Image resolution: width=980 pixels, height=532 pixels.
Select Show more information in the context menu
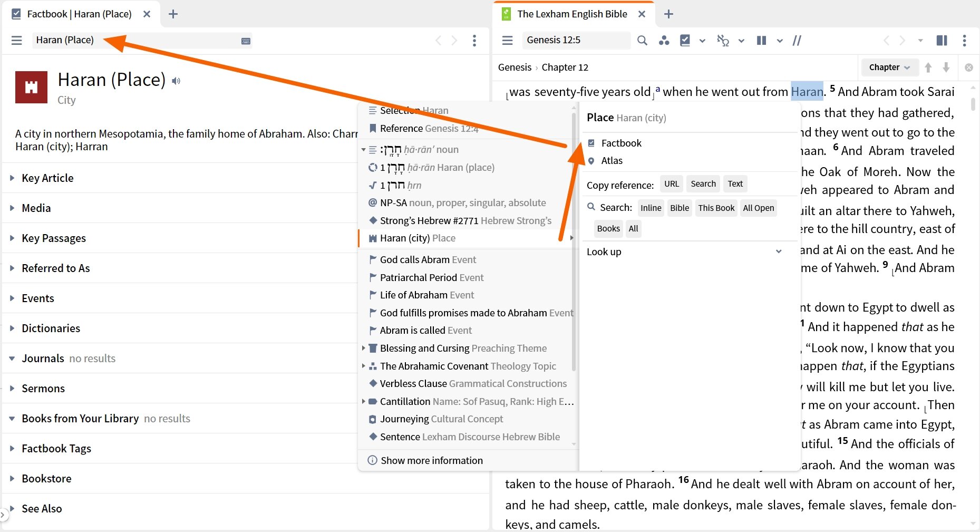tap(431, 460)
